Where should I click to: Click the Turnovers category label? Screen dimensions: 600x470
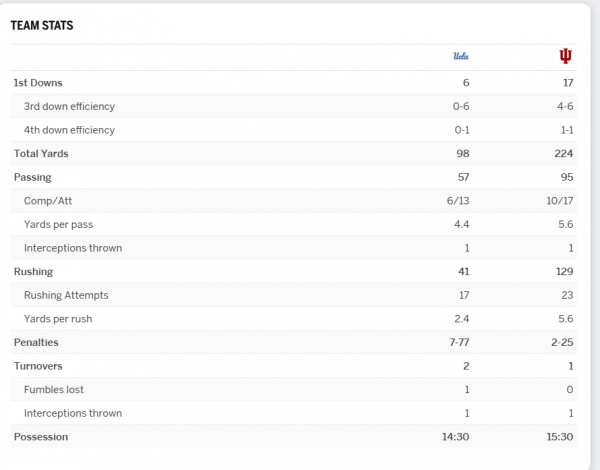[x=38, y=366]
